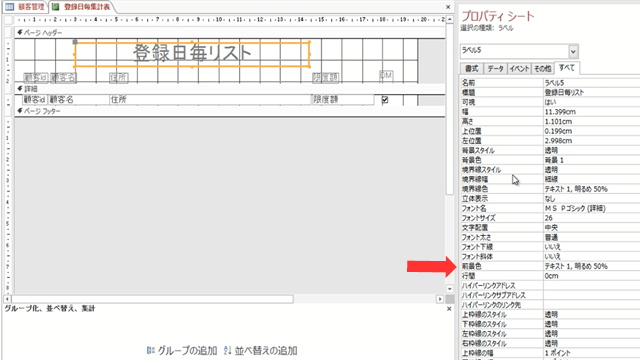Click the sort icon beside 並べ替えの追加
The image size is (640, 360).
[228, 350]
